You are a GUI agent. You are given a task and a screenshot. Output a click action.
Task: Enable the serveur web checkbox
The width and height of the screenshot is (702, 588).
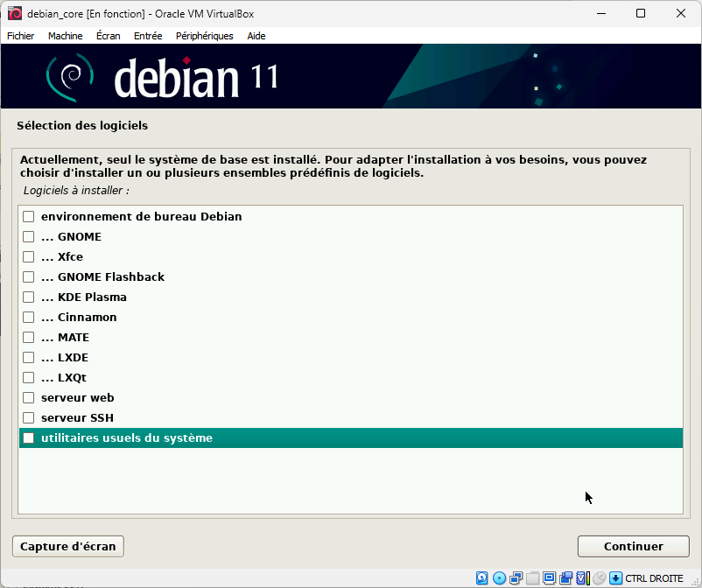(x=28, y=398)
